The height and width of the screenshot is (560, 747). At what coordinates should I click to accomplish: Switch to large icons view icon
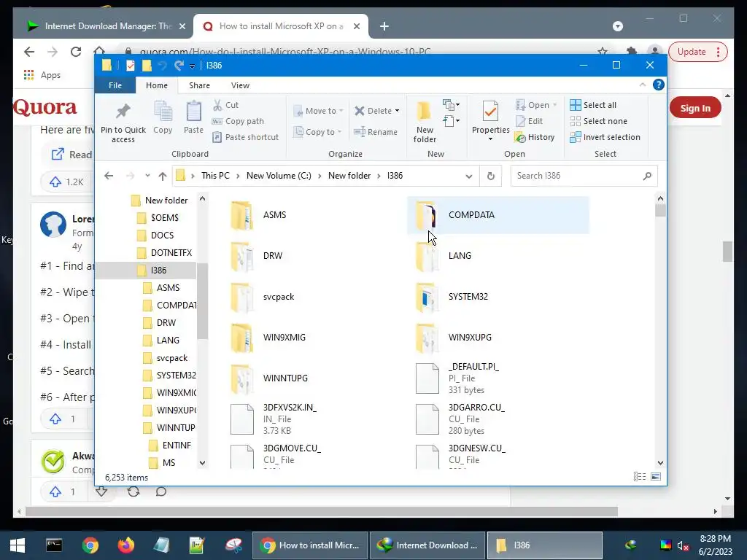tap(656, 477)
